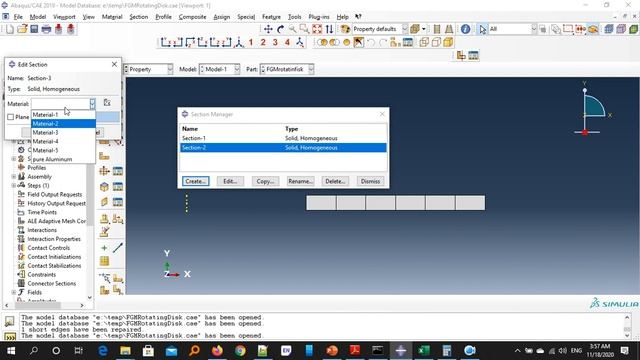Choose Material-3 from the material list
Viewport: 640px width, 360px height.
(x=63, y=133)
